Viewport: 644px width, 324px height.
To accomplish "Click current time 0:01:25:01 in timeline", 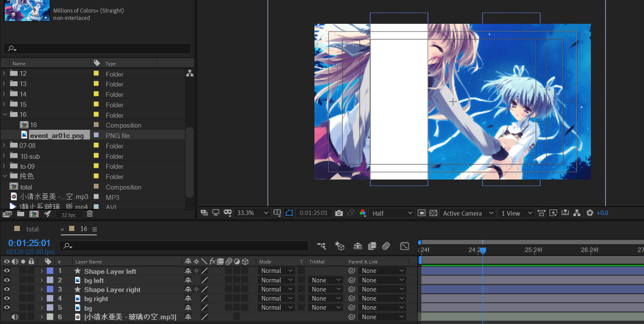I will 29,243.
